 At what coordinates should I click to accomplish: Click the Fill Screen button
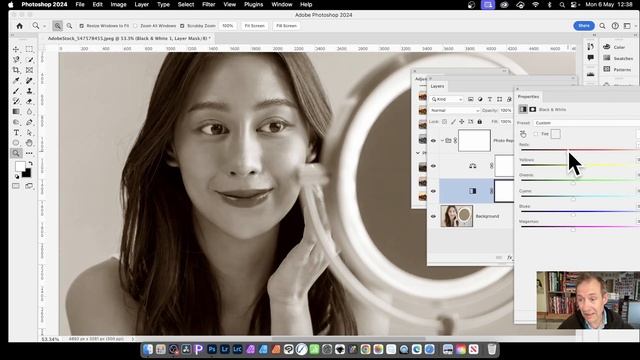coord(286,26)
